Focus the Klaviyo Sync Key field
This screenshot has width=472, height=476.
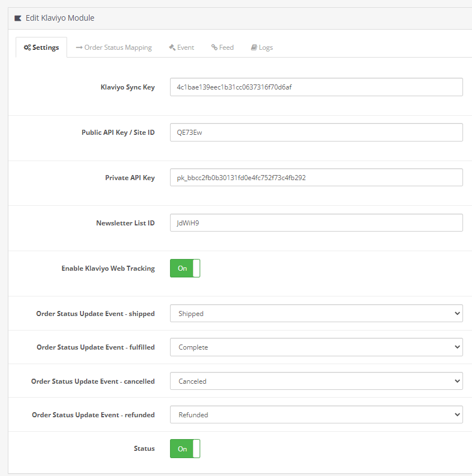(x=317, y=87)
